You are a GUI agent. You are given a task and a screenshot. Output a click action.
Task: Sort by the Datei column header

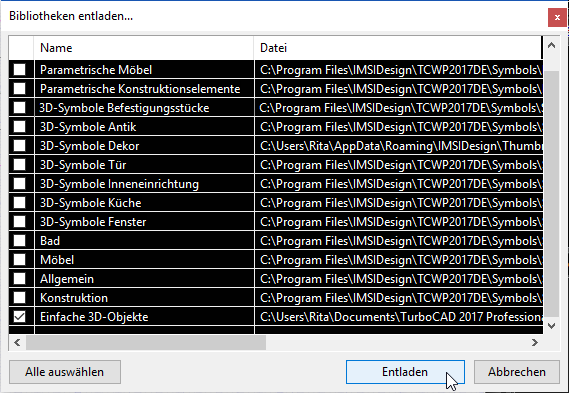point(398,48)
